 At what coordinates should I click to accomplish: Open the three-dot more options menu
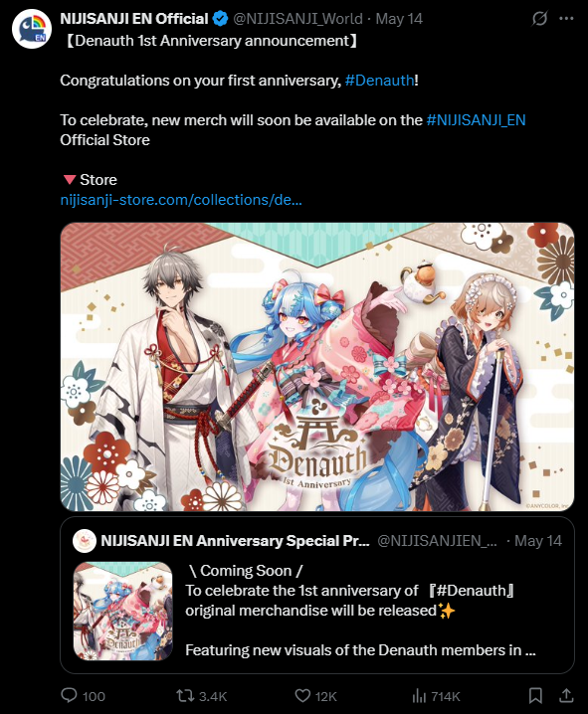pos(566,19)
